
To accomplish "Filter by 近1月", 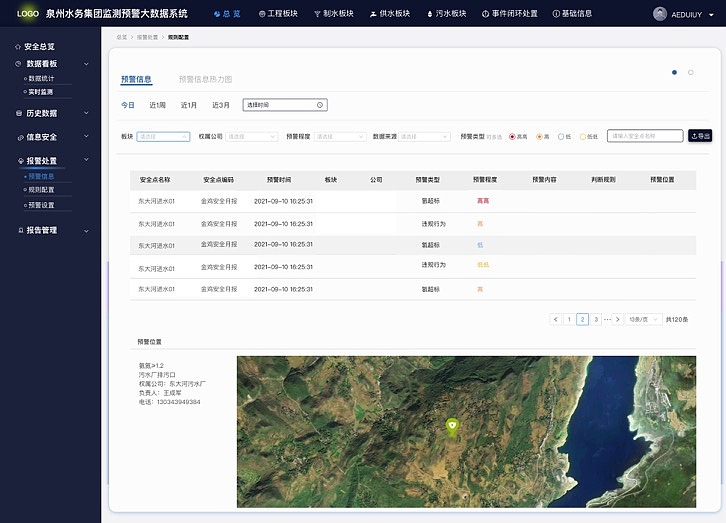I will click(189, 105).
